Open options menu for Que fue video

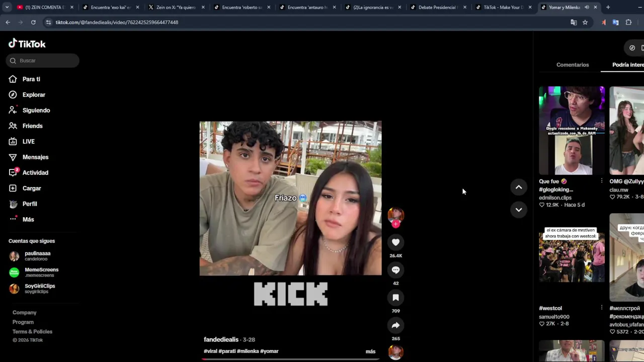[601, 181]
